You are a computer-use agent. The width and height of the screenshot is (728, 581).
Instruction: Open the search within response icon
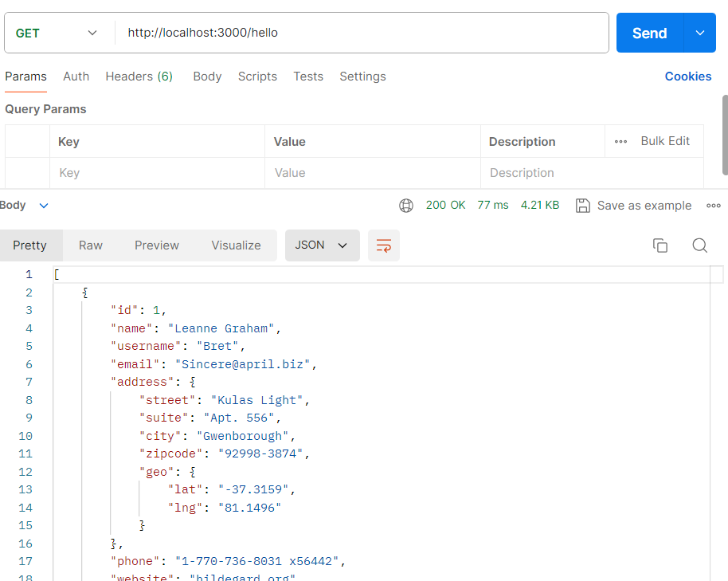pos(699,245)
